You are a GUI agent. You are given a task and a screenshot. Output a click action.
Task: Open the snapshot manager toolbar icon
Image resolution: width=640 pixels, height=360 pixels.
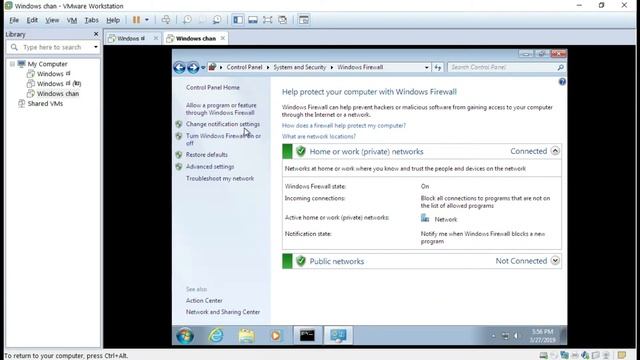coord(217,20)
